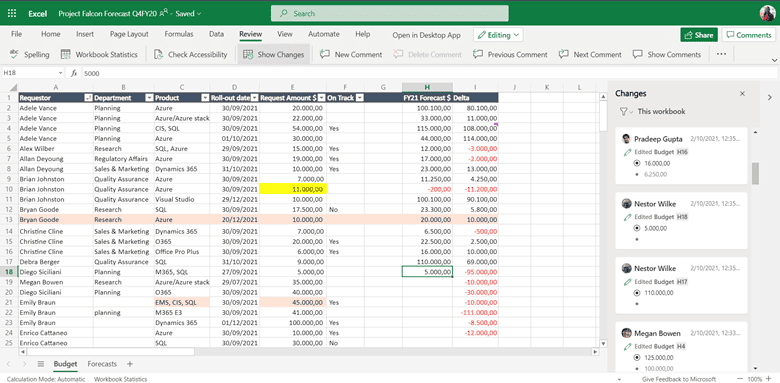Screen dimensions: 780x383
Task: Add a New Comment
Action: 351,55
